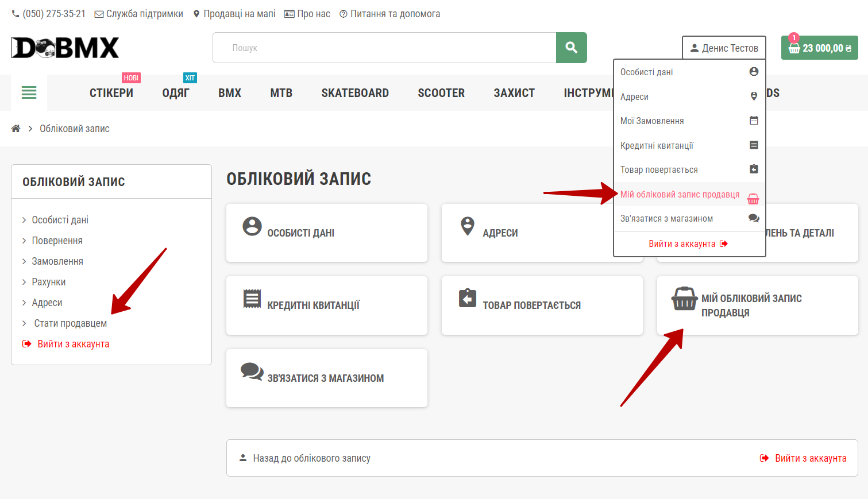Select Товар повертається in account dropdown
868x499 pixels.
tap(689, 169)
